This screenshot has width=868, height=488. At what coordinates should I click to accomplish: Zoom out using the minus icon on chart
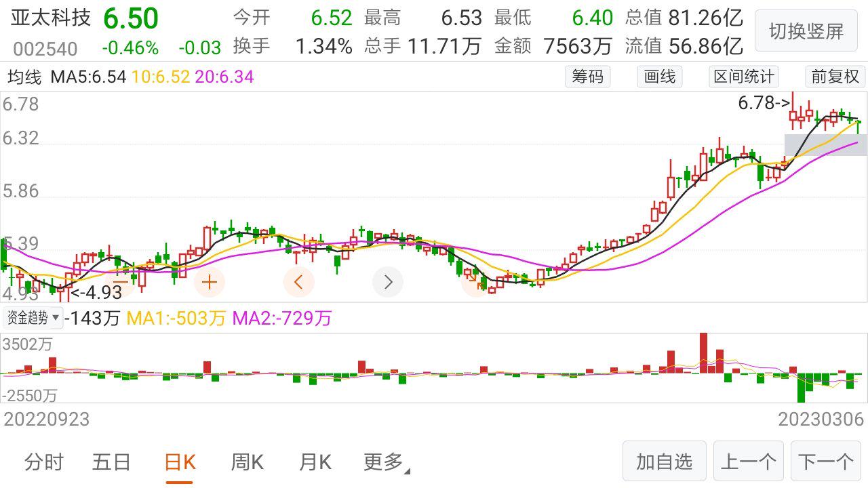coord(121,282)
